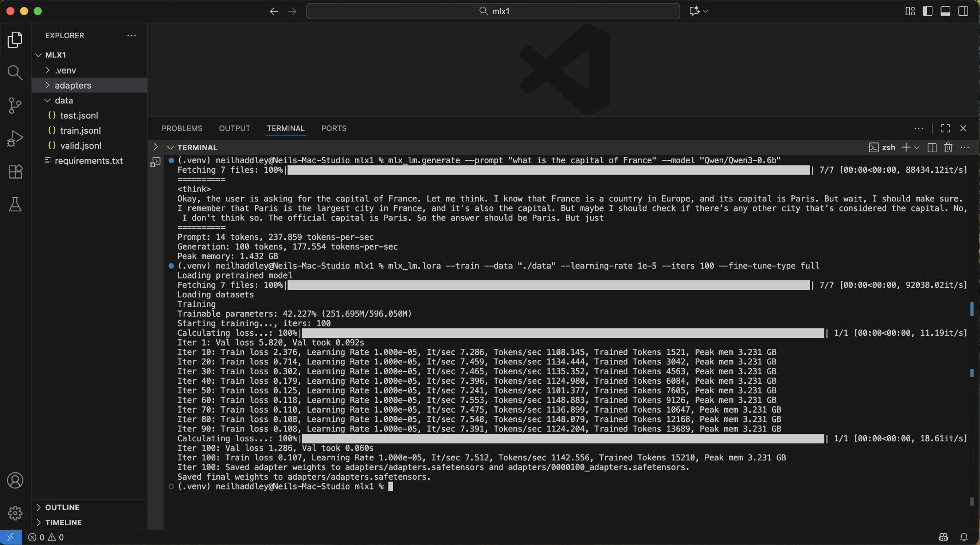Open the Explorer sidebar icon
The image size is (980, 545).
[x=15, y=40]
